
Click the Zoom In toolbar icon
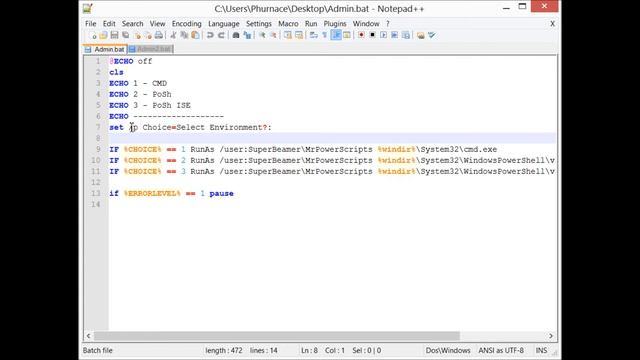[x=262, y=36]
